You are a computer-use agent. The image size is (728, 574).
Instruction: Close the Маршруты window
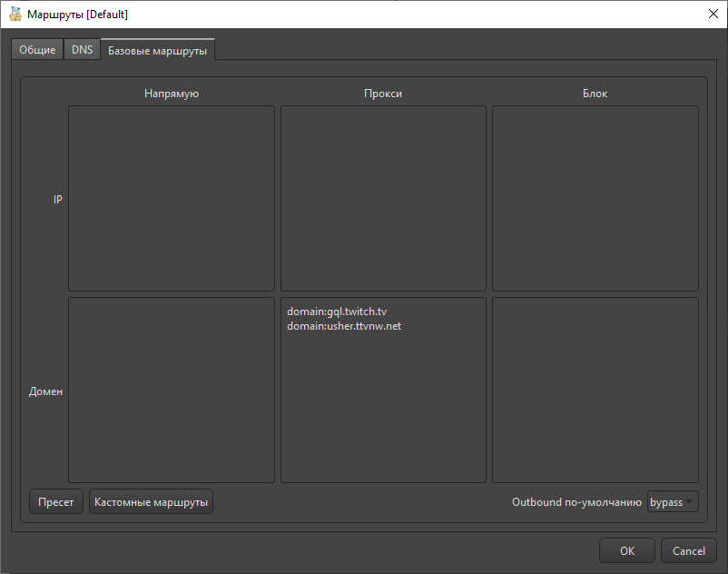pos(713,14)
